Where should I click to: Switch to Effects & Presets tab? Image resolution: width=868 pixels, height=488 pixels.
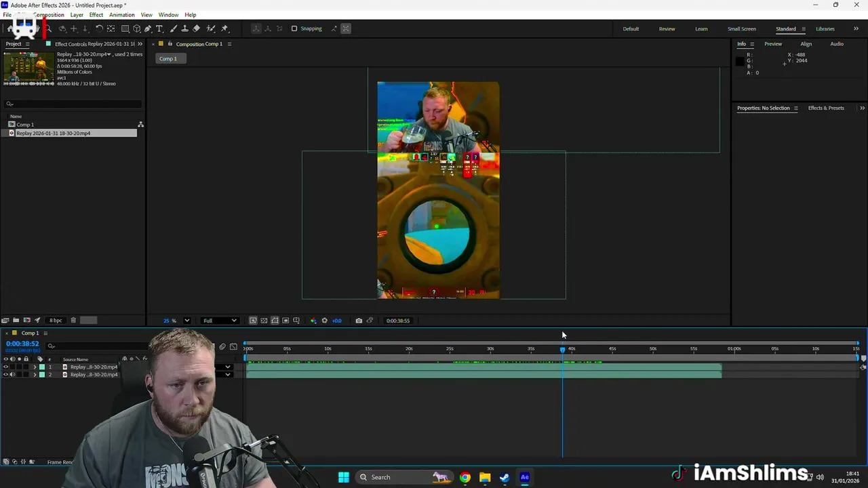pos(826,108)
